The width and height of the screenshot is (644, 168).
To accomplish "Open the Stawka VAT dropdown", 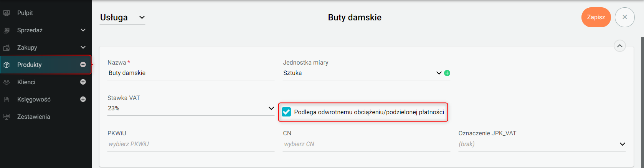I will (x=271, y=108).
